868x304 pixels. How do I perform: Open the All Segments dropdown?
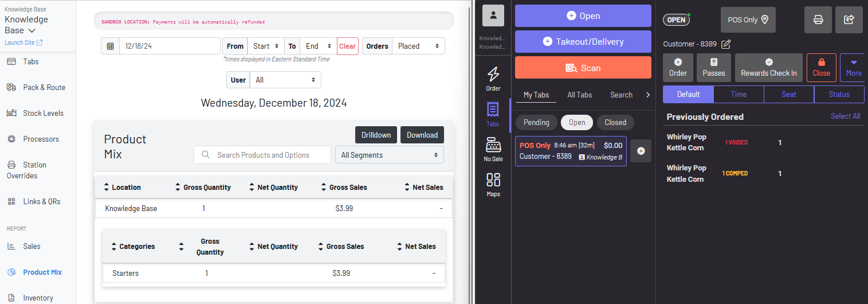390,155
